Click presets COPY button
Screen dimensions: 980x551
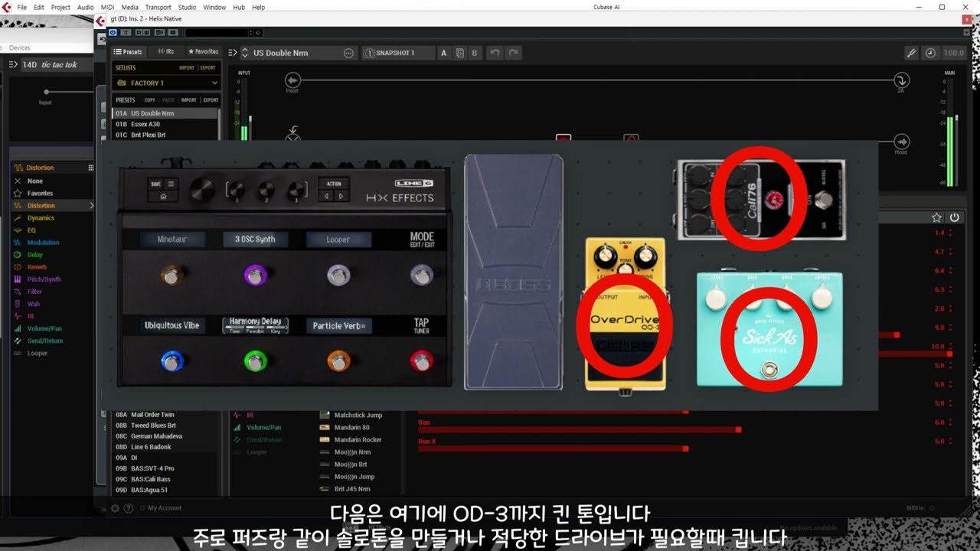pyautogui.click(x=150, y=99)
